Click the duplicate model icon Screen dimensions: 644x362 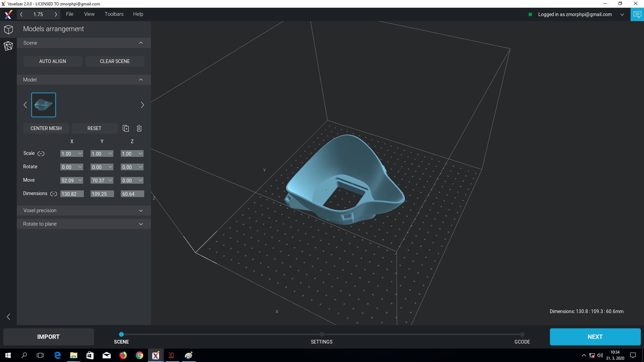(x=126, y=128)
